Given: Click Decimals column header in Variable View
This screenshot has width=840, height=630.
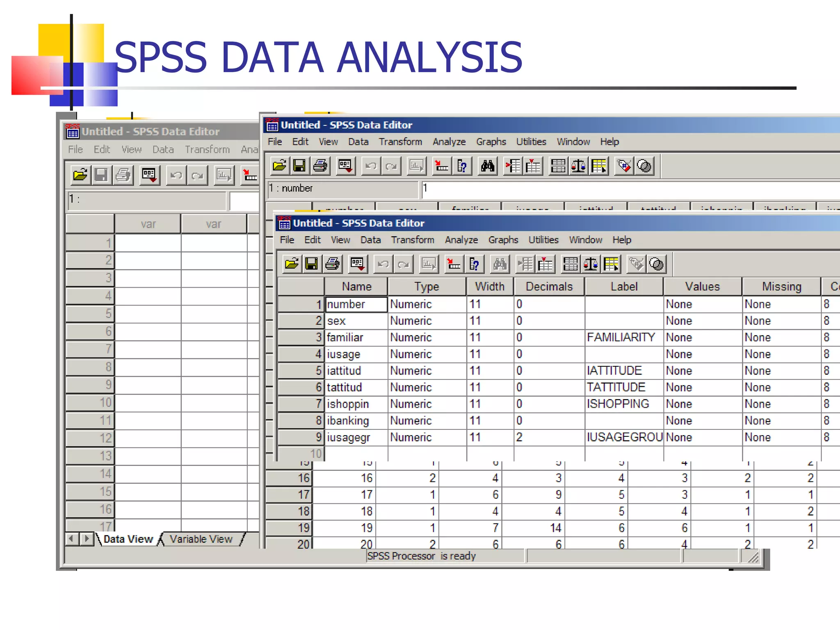Looking at the screenshot, I should (549, 286).
